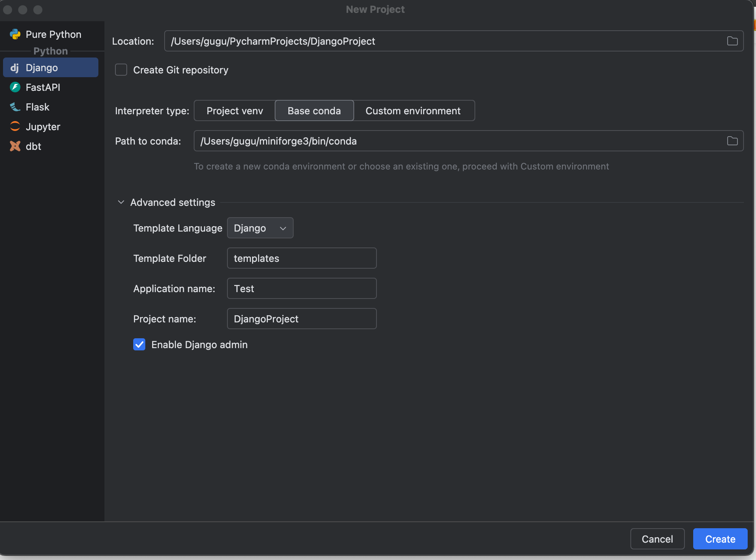Click the Path to conda label

(148, 141)
